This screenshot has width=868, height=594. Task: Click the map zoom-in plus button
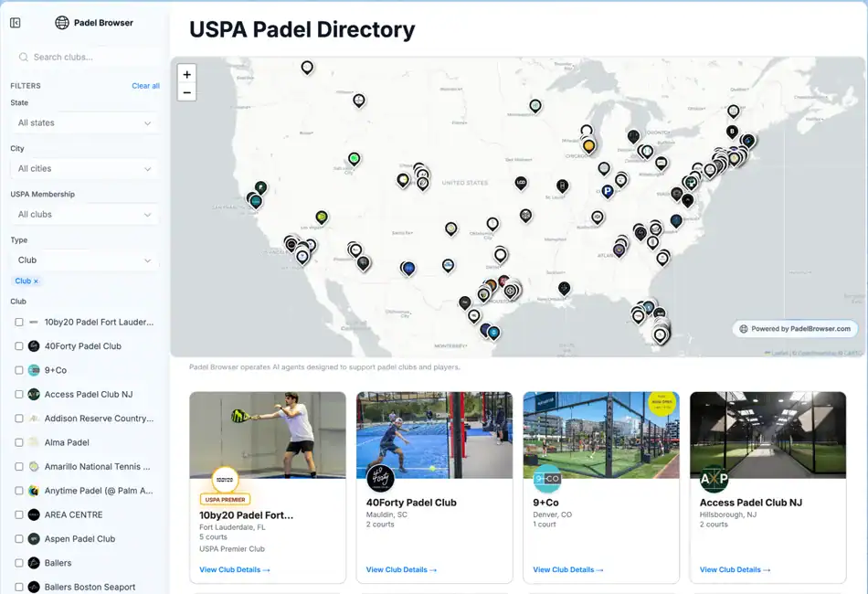tap(186, 72)
